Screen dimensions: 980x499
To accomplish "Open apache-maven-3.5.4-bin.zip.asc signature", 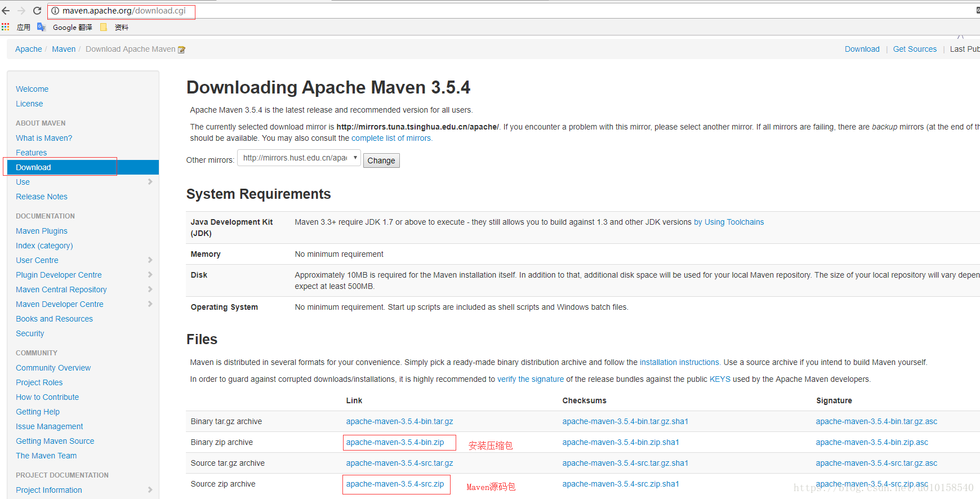I will pyautogui.click(x=872, y=442).
